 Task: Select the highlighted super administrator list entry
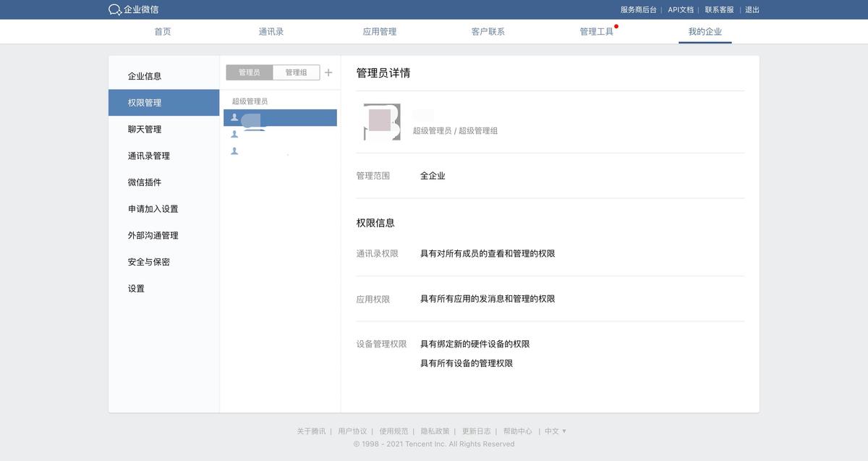[281, 117]
